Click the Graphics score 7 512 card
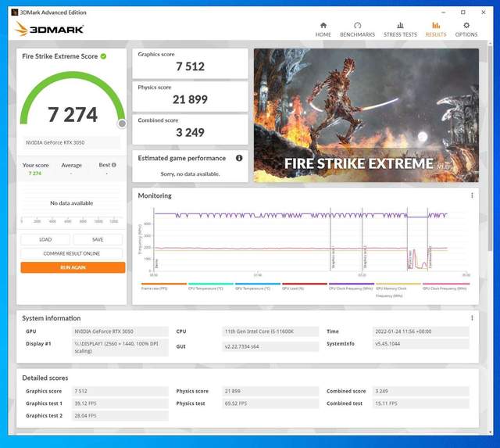The width and height of the screenshot is (500, 448). [x=190, y=63]
